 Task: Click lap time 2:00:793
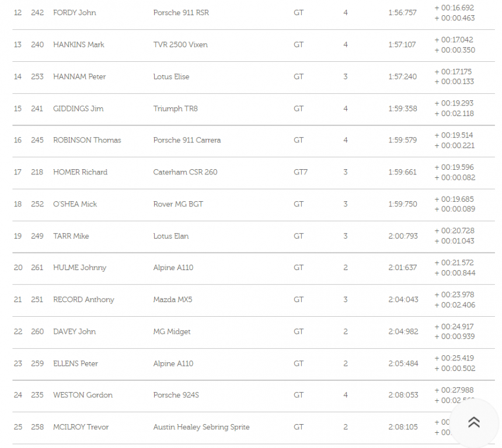pos(402,236)
